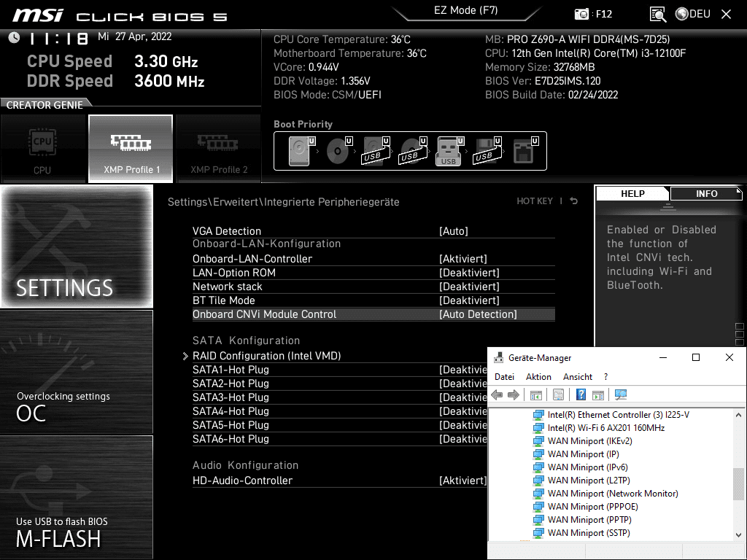Open Onboard CNVi Module Control [Auto Detection]
747x560 pixels.
pos(373,314)
